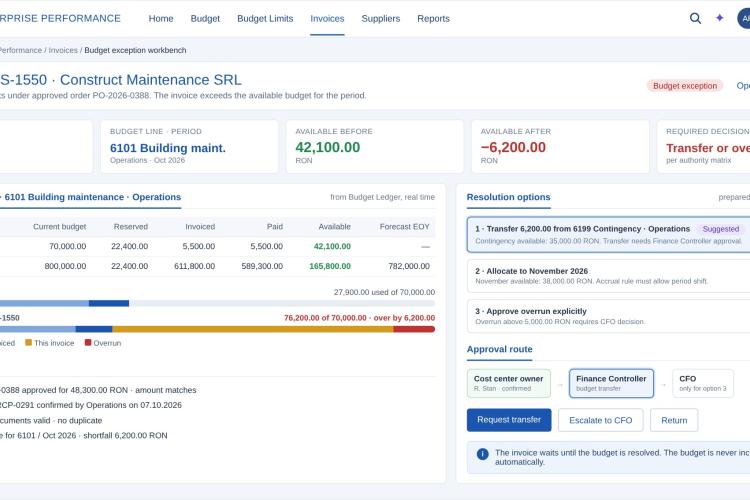
Task: Go to the Home menu item
Action: [161, 19]
